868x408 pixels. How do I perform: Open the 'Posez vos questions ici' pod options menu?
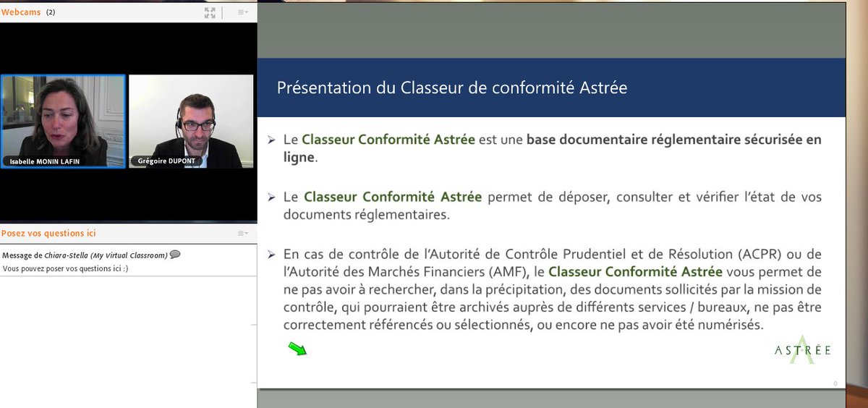point(243,234)
